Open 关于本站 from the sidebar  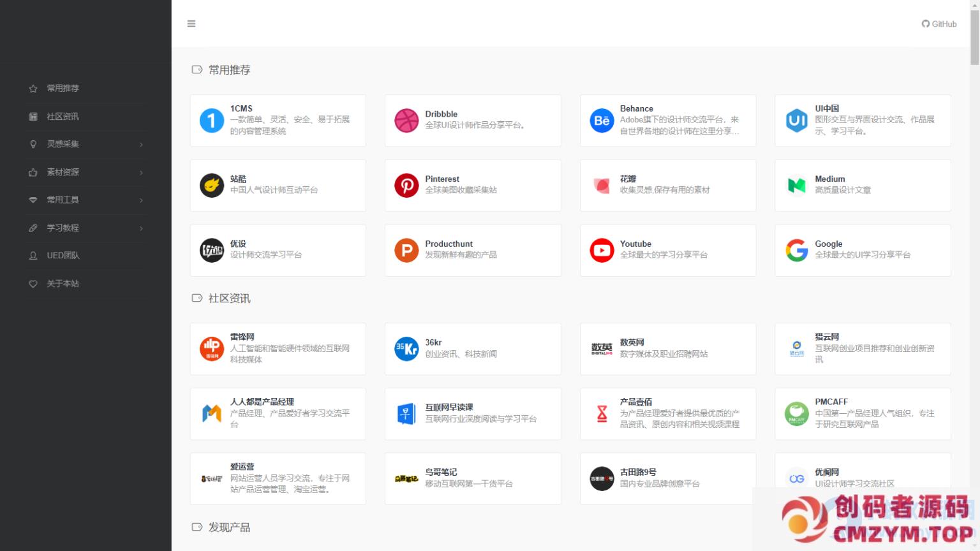pos(63,284)
